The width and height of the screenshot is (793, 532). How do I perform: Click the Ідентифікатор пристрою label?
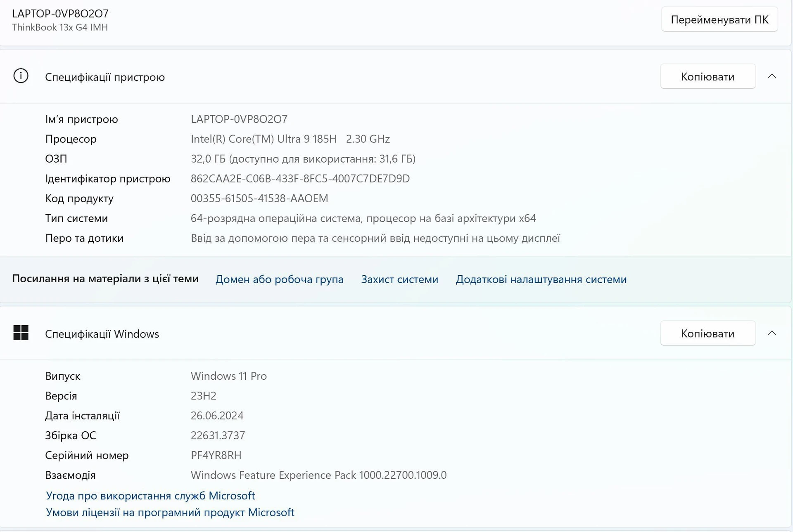pos(108,179)
